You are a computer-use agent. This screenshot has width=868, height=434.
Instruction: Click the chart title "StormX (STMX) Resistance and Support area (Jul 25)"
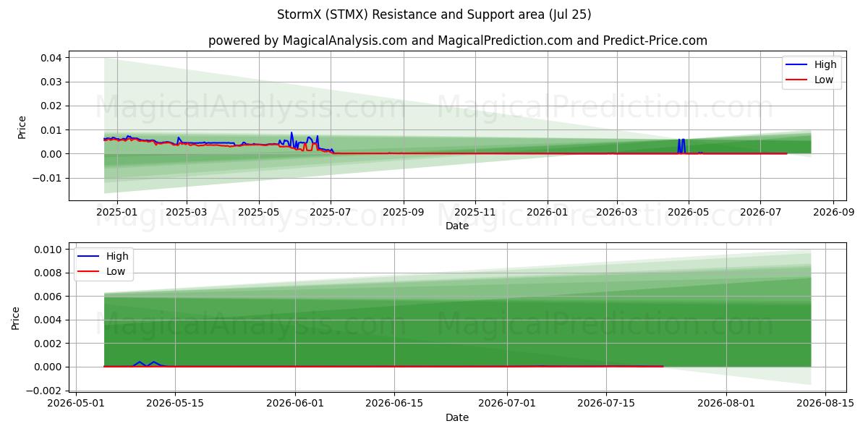tap(434, 14)
